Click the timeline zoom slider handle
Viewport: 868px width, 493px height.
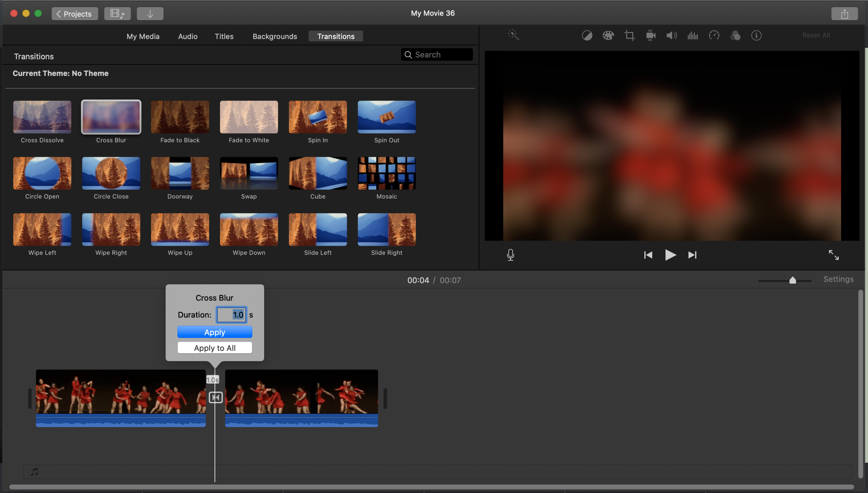coord(792,280)
